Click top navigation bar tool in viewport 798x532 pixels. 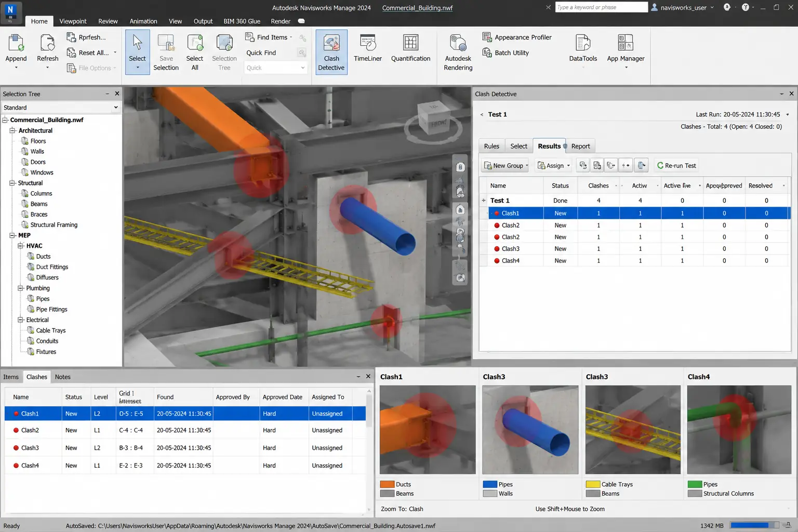pyautogui.click(x=460, y=167)
